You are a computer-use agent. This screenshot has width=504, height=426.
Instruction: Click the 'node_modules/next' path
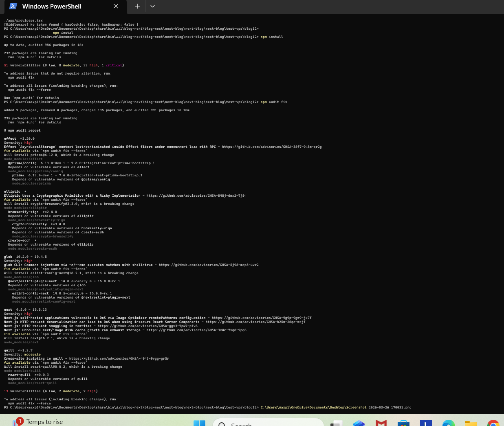(x=21, y=342)
